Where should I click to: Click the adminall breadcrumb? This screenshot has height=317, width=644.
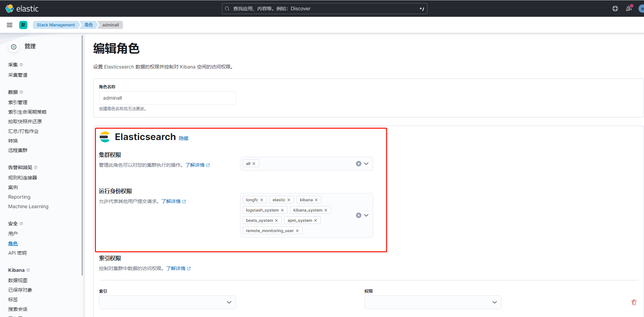(111, 25)
